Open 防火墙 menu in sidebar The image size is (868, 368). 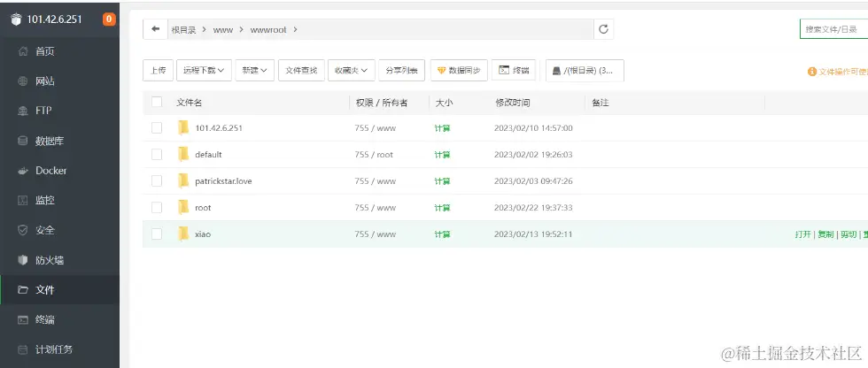(60, 260)
